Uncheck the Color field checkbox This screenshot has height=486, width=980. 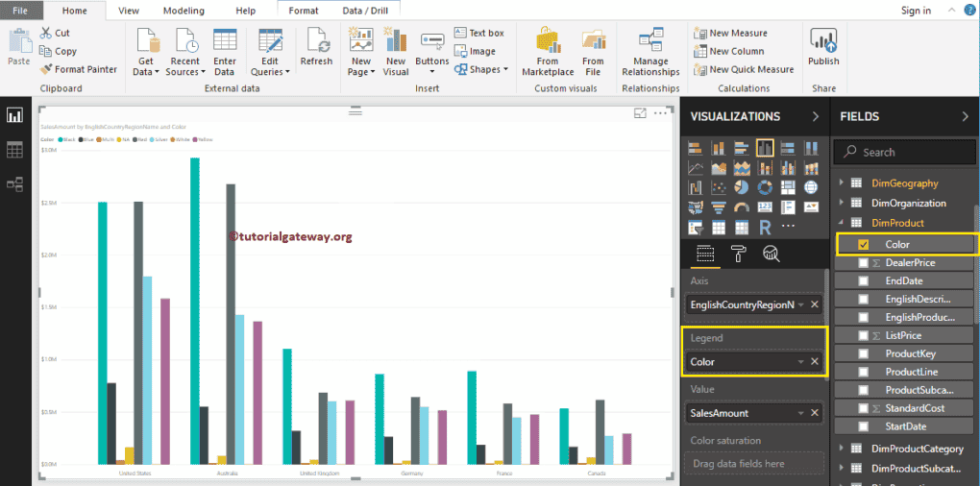point(864,245)
